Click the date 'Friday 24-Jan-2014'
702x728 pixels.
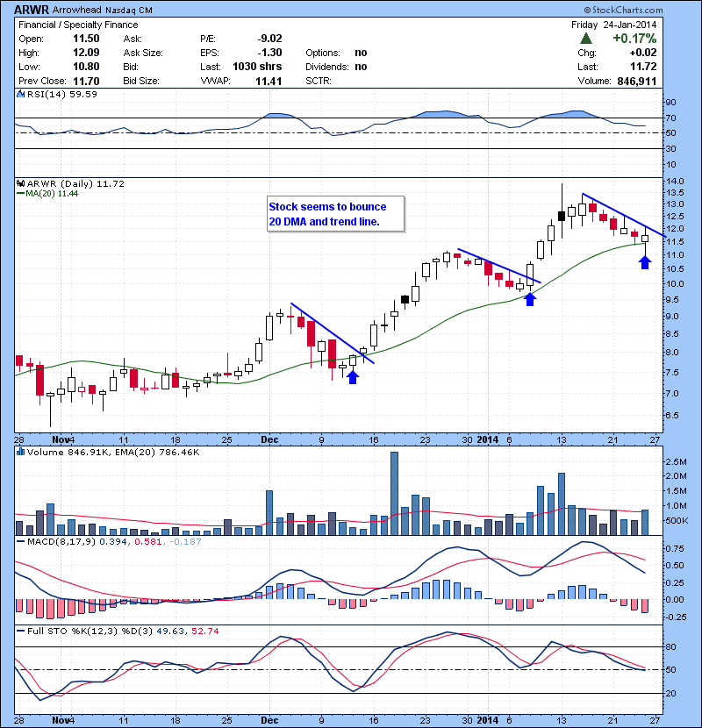pos(613,25)
